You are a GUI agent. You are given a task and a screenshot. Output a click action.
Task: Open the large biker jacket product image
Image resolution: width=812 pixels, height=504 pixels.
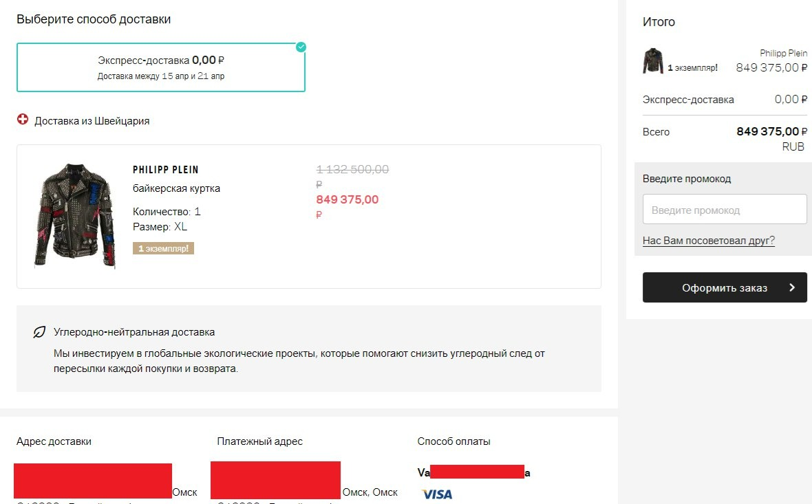(75, 215)
